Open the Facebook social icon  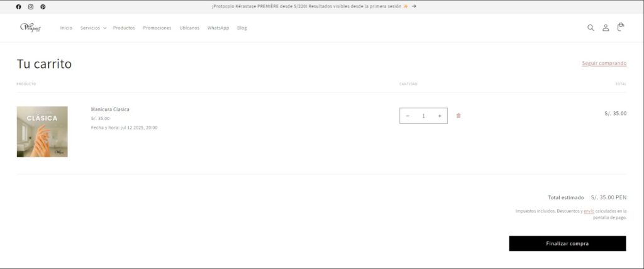point(18,6)
